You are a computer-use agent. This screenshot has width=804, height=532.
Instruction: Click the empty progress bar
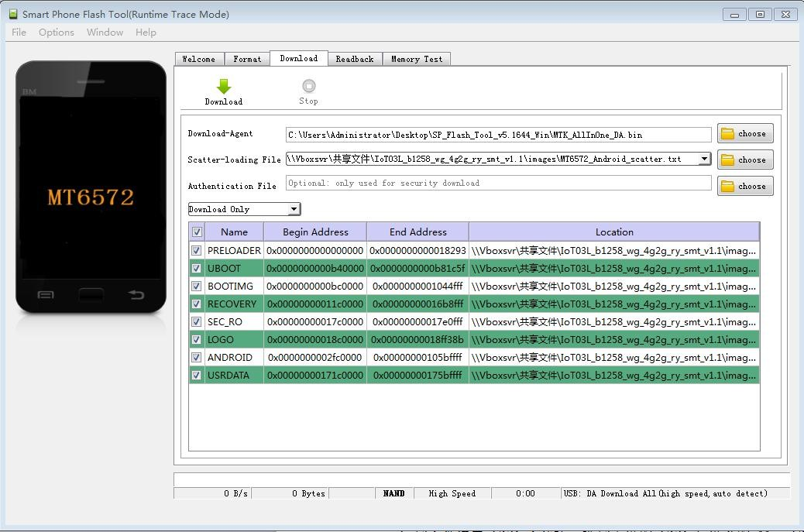[x=482, y=479]
